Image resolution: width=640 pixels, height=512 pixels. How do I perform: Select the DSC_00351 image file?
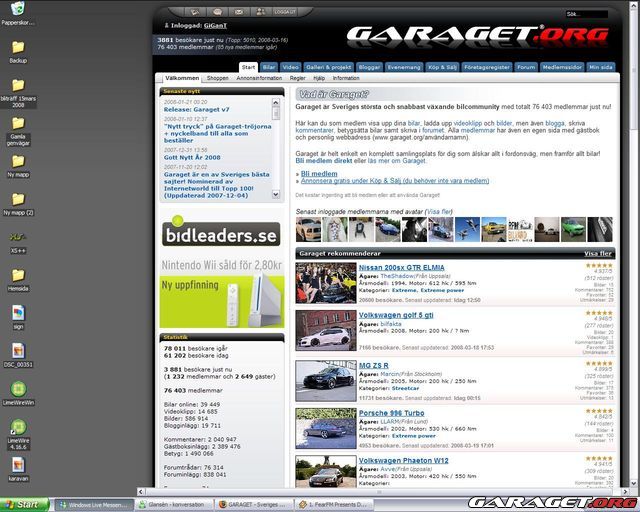click(18, 355)
